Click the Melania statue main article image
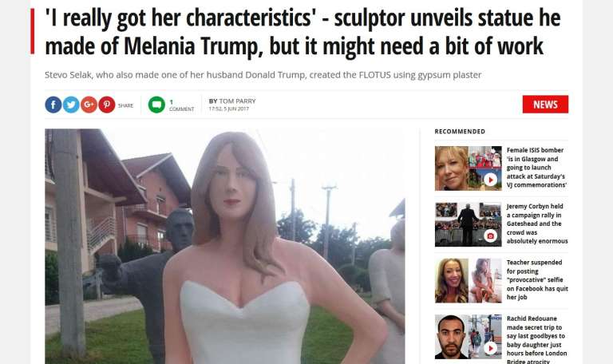This screenshot has height=364, width=613. [x=225, y=247]
